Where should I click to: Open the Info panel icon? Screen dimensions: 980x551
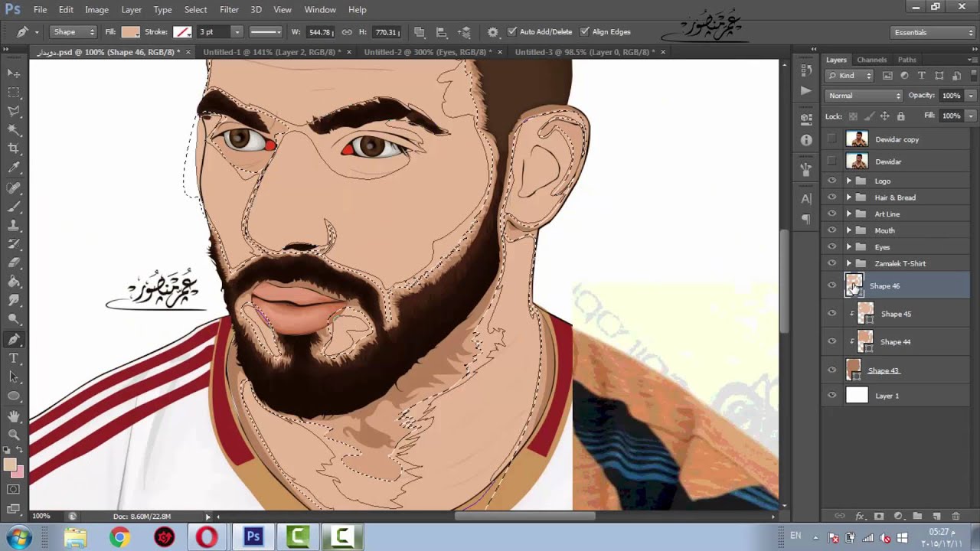tap(805, 140)
